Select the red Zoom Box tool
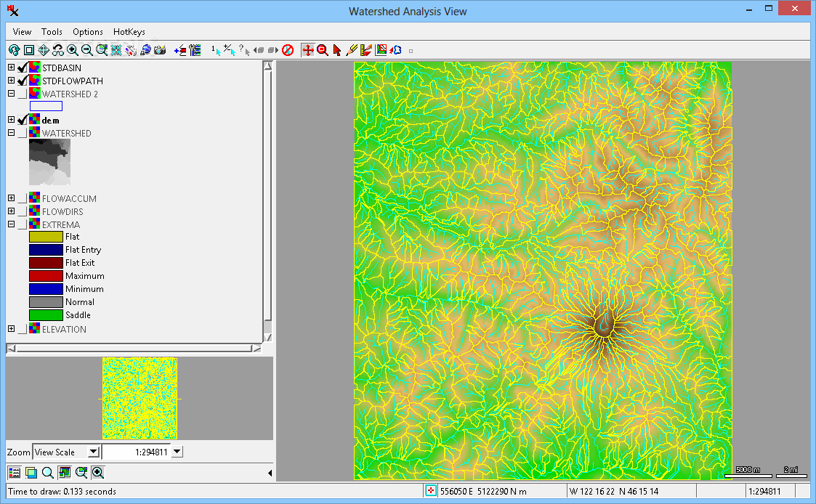Screen dimensions: 816x504 tap(323, 50)
